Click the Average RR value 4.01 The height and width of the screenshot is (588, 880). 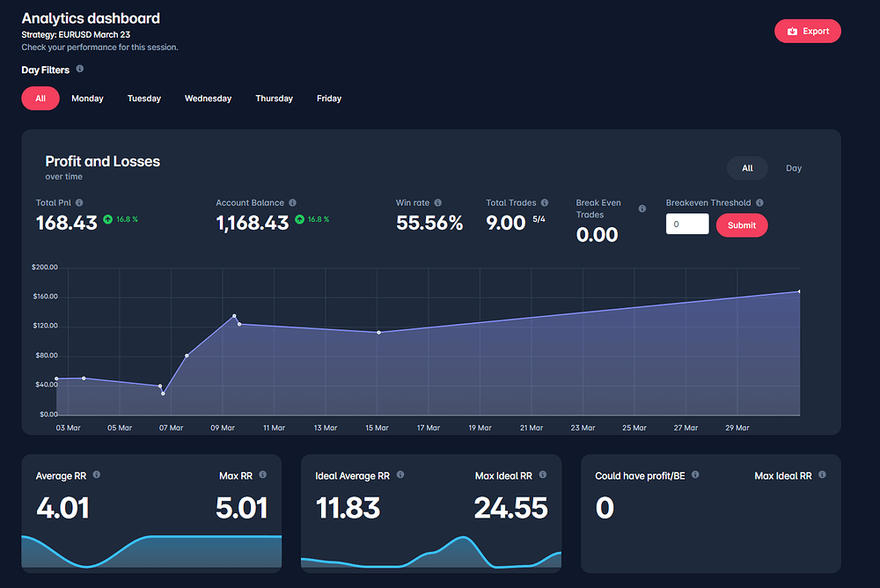click(x=62, y=508)
